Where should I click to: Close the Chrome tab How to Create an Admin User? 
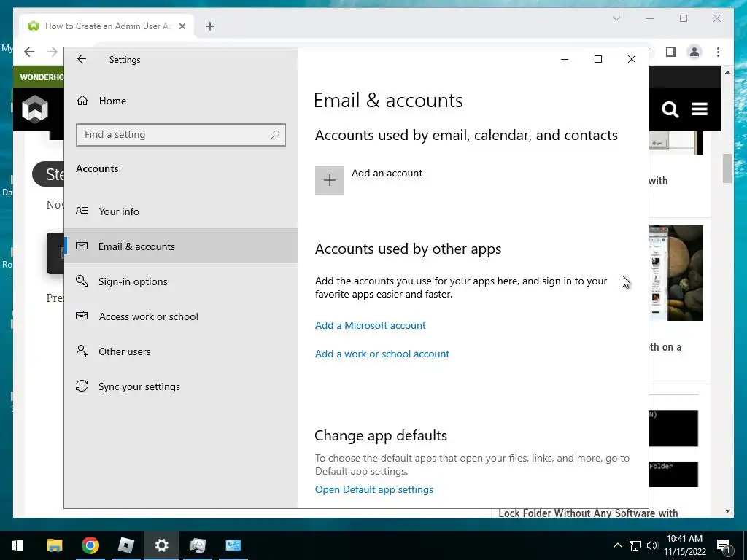point(182,26)
